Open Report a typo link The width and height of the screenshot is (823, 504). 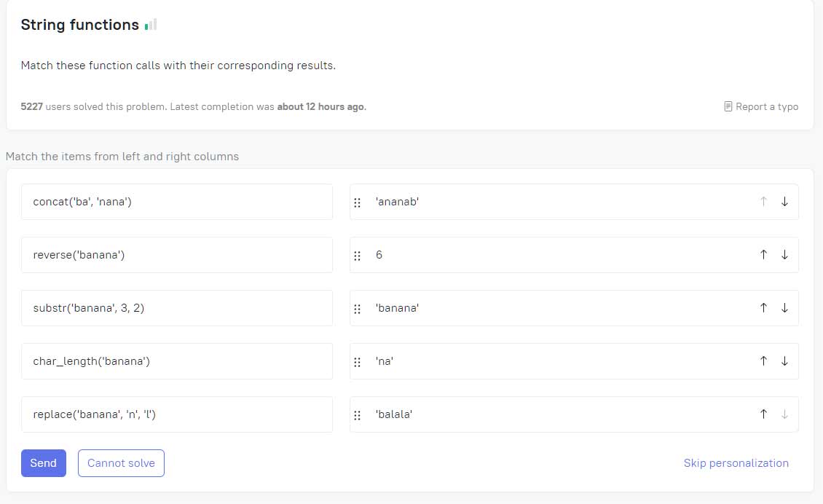pyautogui.click(x=761, y=106)
